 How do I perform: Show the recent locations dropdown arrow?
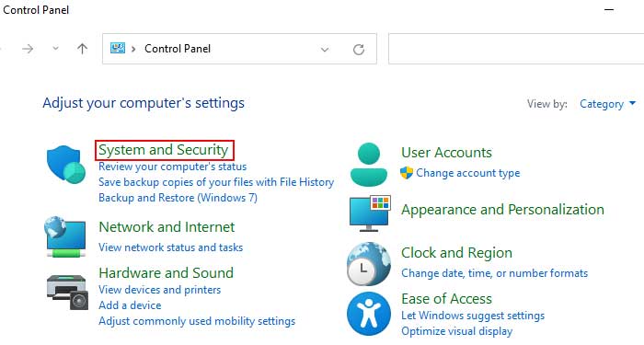click(55, 49)
